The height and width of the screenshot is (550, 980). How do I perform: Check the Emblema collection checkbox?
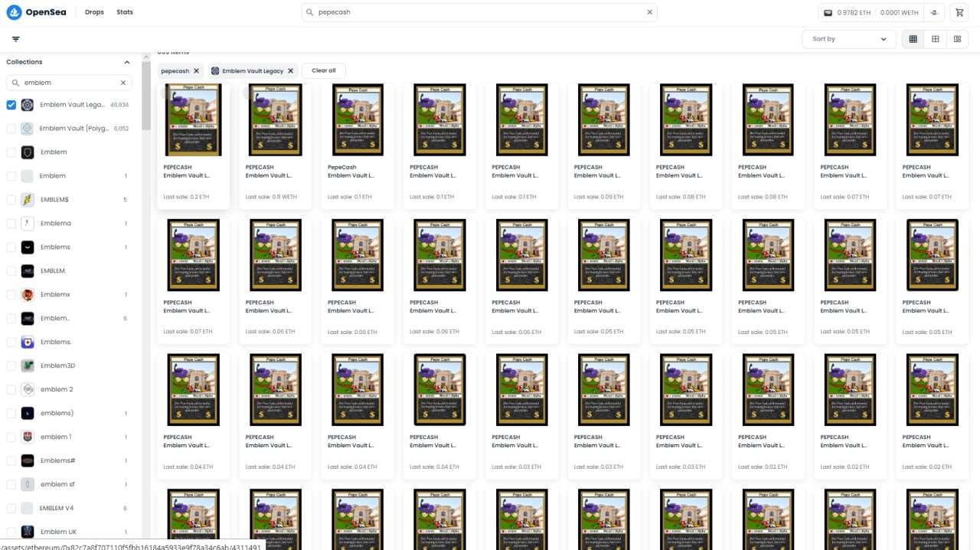(x=11, y=224)
